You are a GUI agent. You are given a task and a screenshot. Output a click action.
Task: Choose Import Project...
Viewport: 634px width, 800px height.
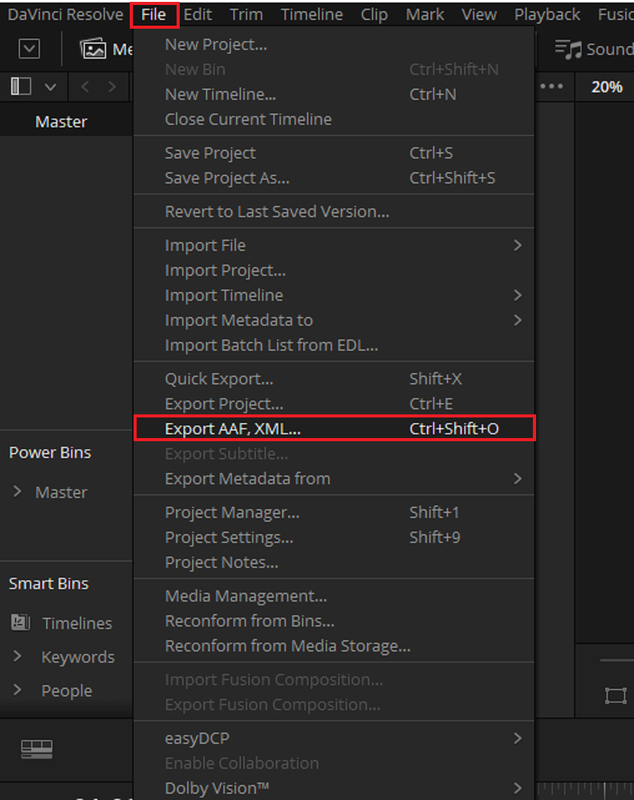334,270
